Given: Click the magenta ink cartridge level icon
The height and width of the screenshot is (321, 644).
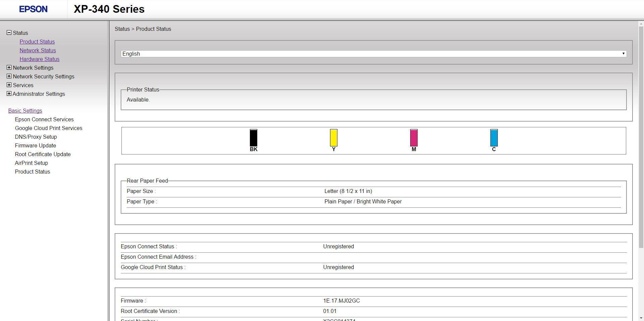Looking at the screenshot, I should point(414,138).
